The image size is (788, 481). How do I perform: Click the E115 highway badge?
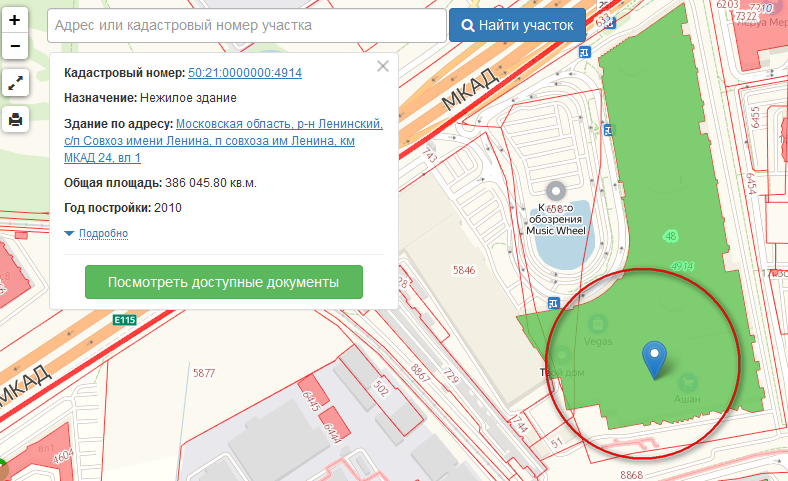point(124,320)
